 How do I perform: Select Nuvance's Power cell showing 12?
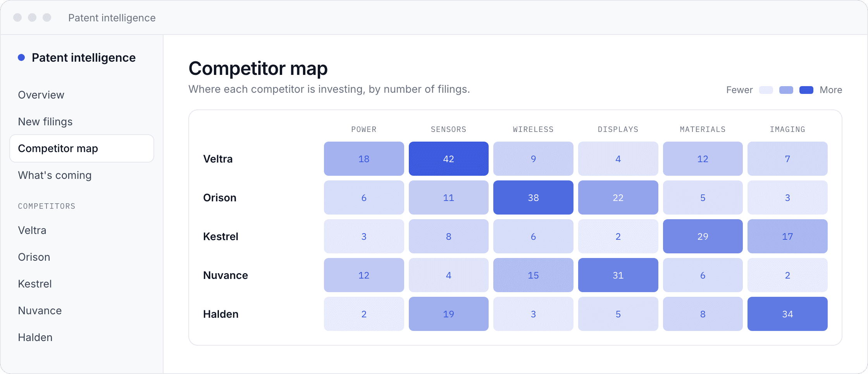pyautogui.click(x=364, y=275)
